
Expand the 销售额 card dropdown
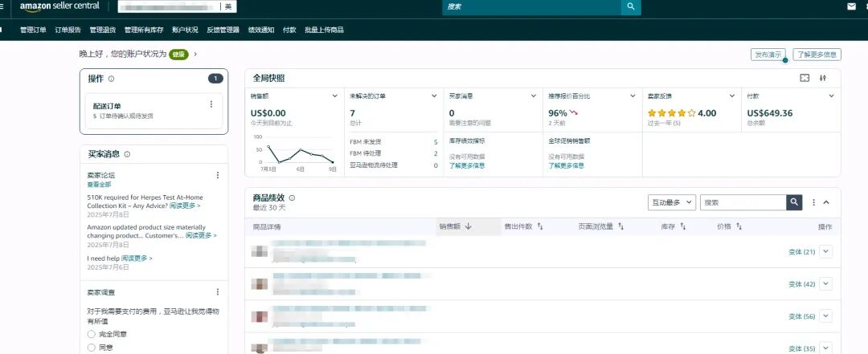pos(335,96)
